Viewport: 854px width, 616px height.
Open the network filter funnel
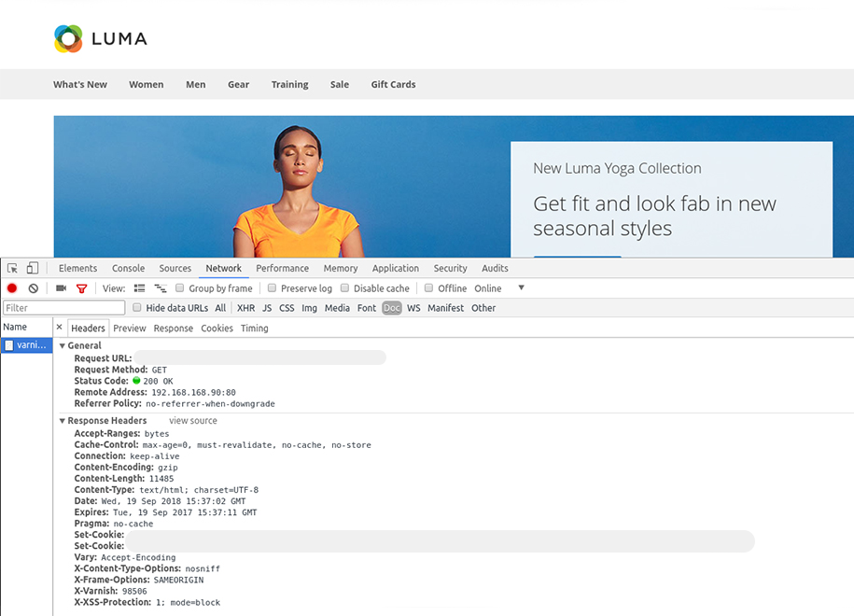(x=81, y=288)
